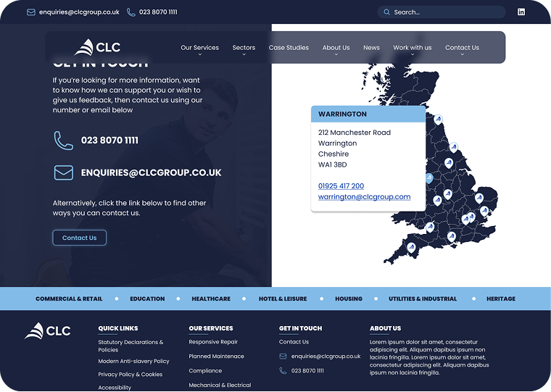Click the WARRINGTON popup header

coord(368,114)
